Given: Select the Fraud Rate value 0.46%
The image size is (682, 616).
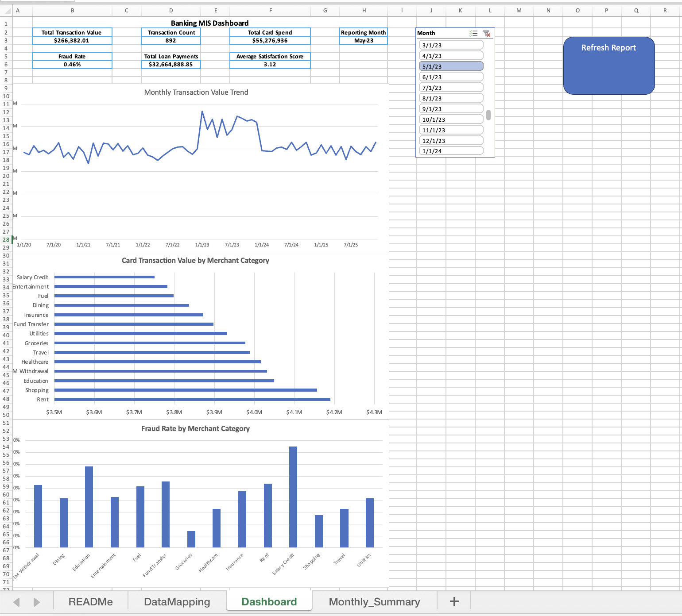Looking at the screenshot, I should click(x=72, y=64).
